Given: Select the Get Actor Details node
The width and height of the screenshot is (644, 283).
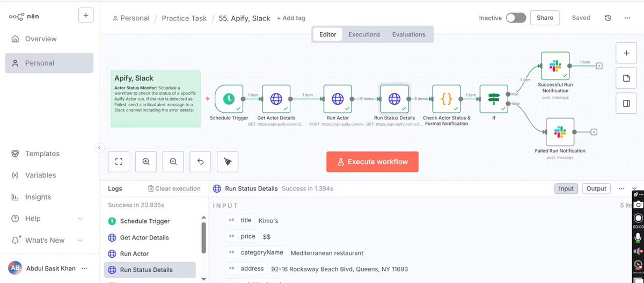Looking at the screenshot, I should [276, 99].
